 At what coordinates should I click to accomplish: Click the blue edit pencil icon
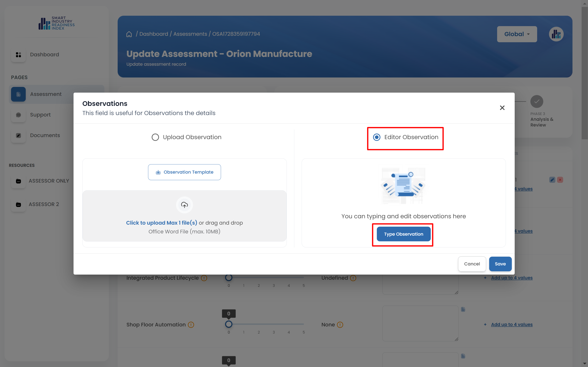pos(552,180)
